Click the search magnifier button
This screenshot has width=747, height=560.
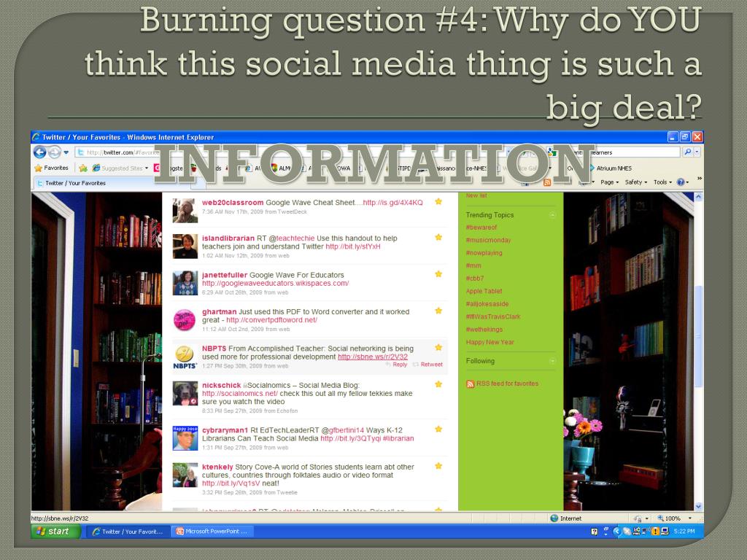tap(687, 152)
